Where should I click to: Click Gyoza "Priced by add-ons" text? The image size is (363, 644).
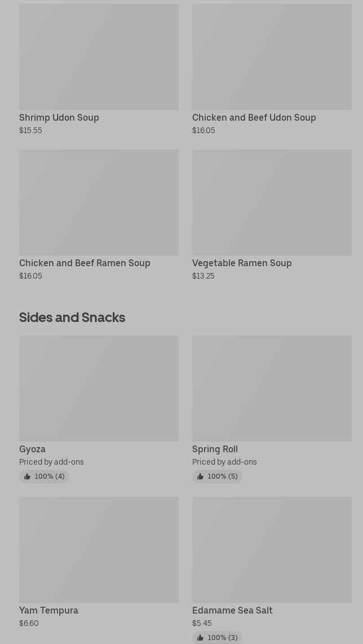(51, 462)
